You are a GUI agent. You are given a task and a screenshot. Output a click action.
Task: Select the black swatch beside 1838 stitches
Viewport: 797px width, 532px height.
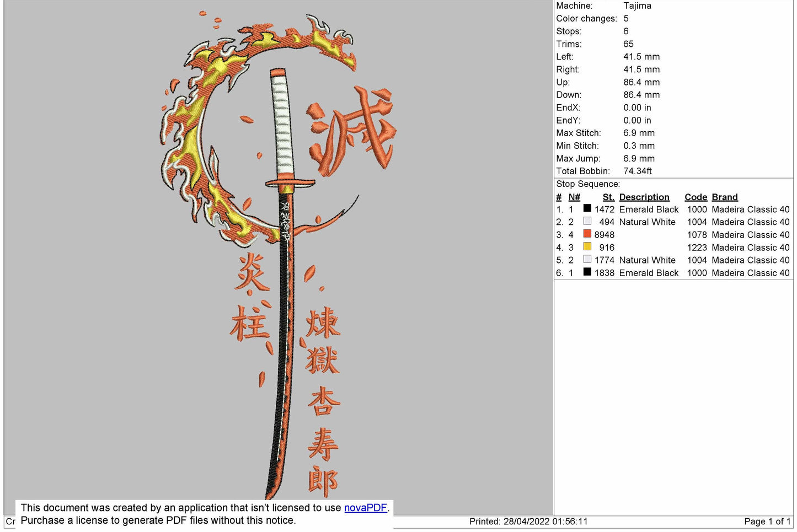coord(587,272)
